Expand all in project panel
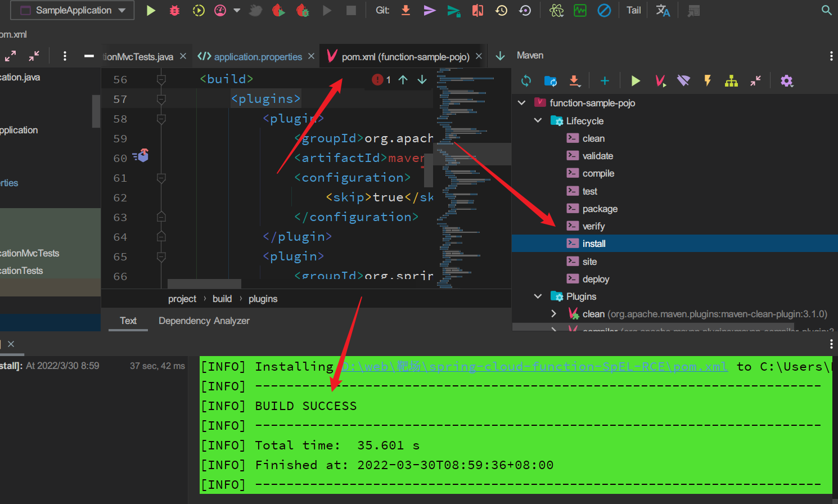This screenshot has width=838, height=504. 10,56
